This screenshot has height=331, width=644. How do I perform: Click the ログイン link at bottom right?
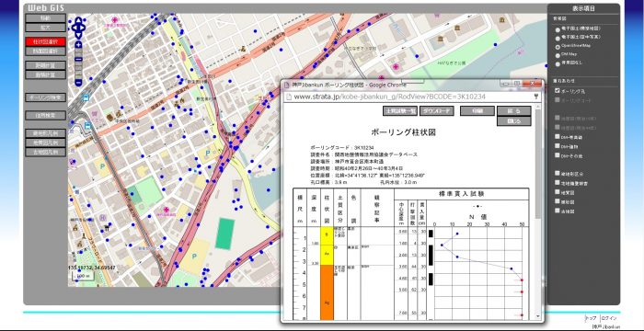click(609, 318)
